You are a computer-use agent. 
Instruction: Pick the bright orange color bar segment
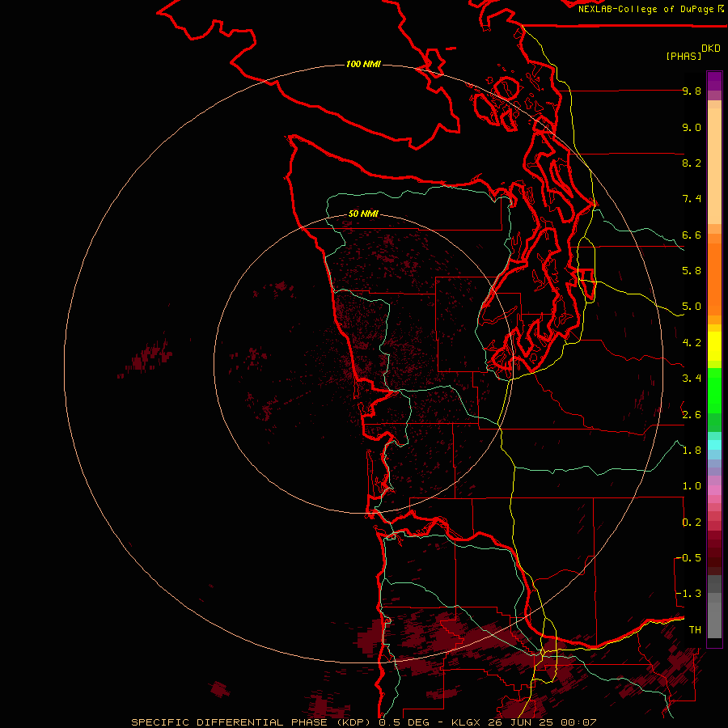pyautogui.click(x=714, y=278)
